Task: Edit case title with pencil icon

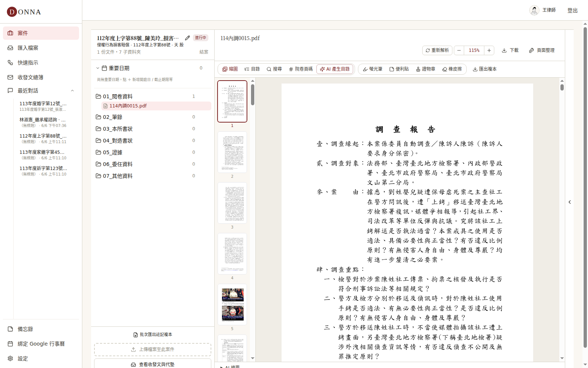Action: click(187, 38)
